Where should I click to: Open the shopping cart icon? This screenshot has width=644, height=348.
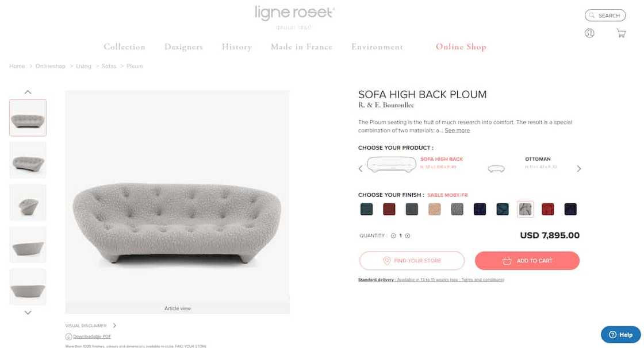coord(621,33)
